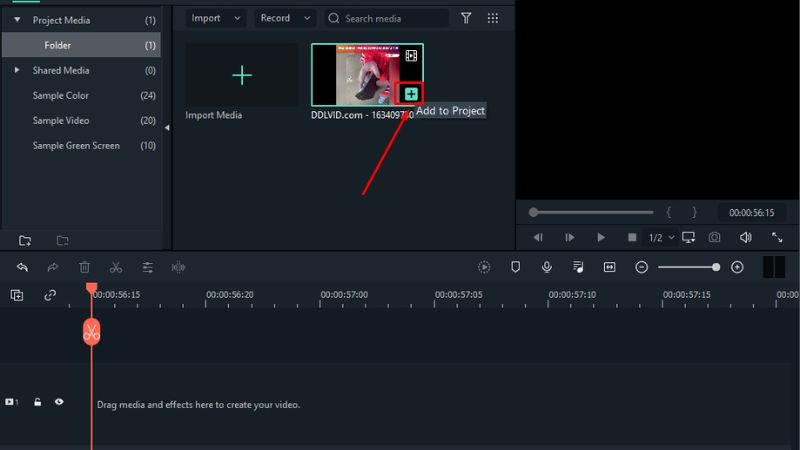The height and width of the screenshot is (450, 800).
Task: Open the Record dropdown
Action: (x=284, y=18)
